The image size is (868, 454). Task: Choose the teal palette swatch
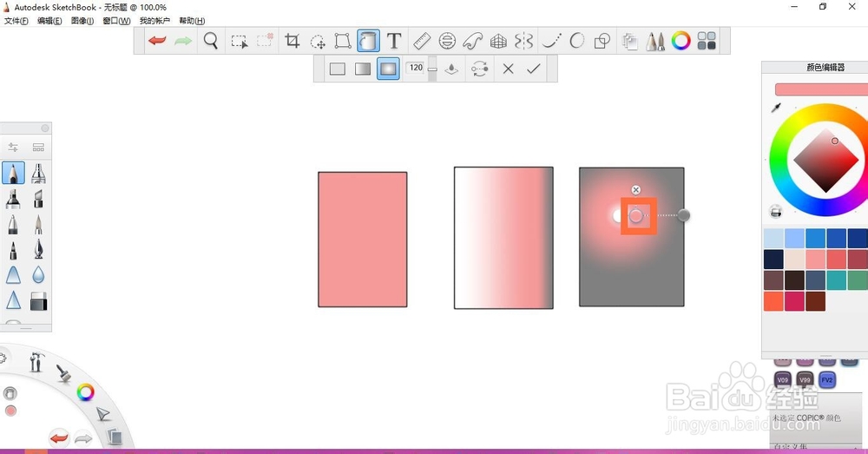(x=837, y=280)
